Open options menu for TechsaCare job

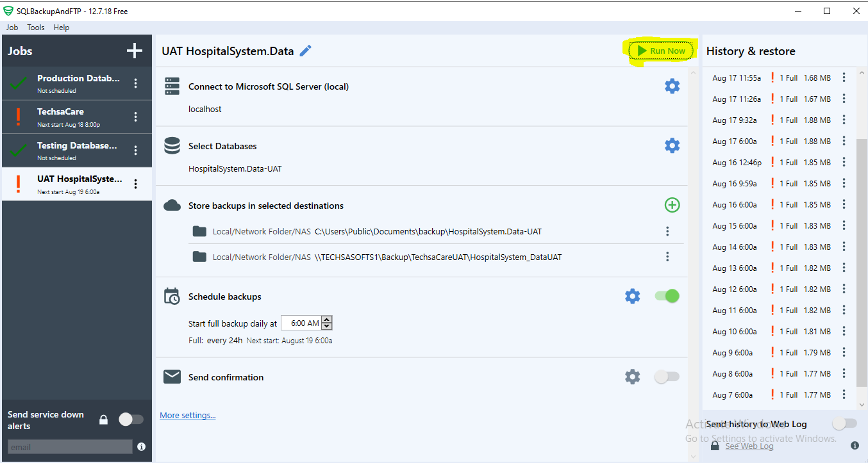(135, 117)
